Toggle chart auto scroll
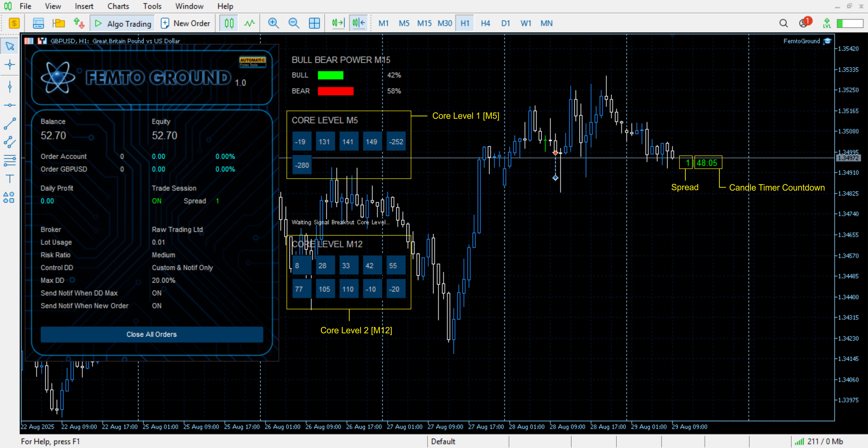The image size is (868, 448). [338, 23]
